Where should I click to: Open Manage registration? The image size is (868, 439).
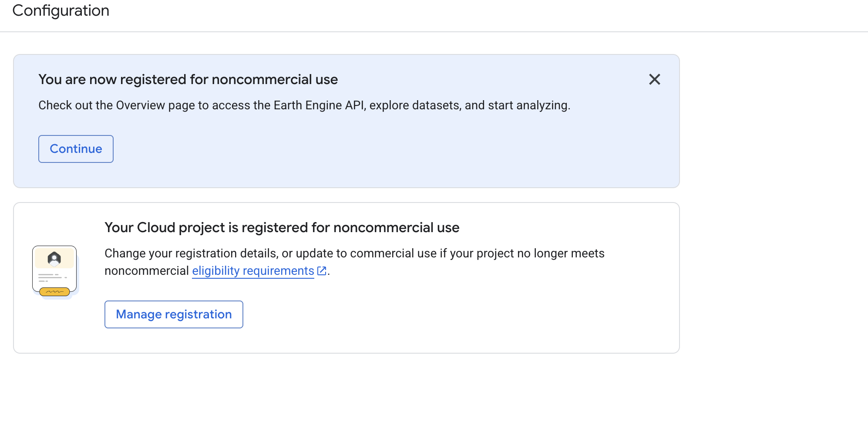tap(174, 314)
